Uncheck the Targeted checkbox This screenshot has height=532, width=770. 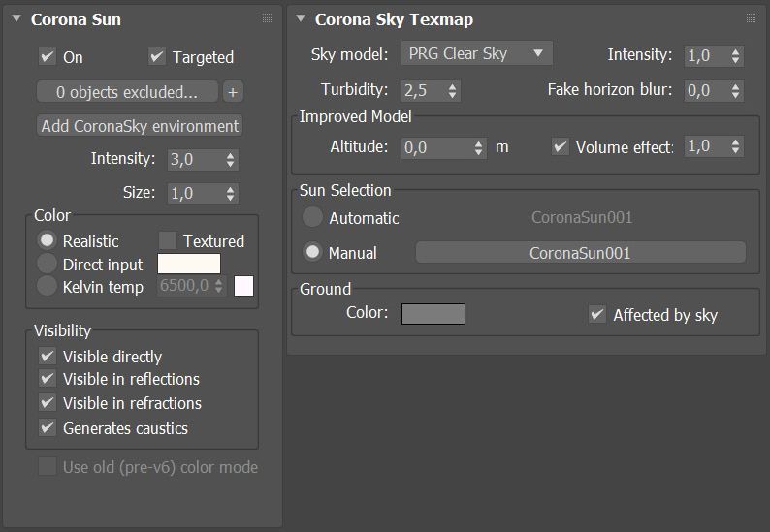(157, 56)
